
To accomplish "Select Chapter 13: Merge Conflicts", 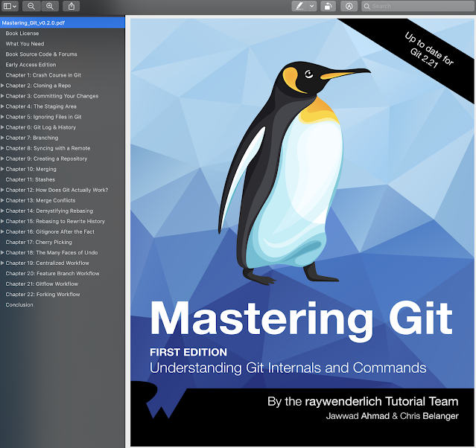I will (40, 200).
